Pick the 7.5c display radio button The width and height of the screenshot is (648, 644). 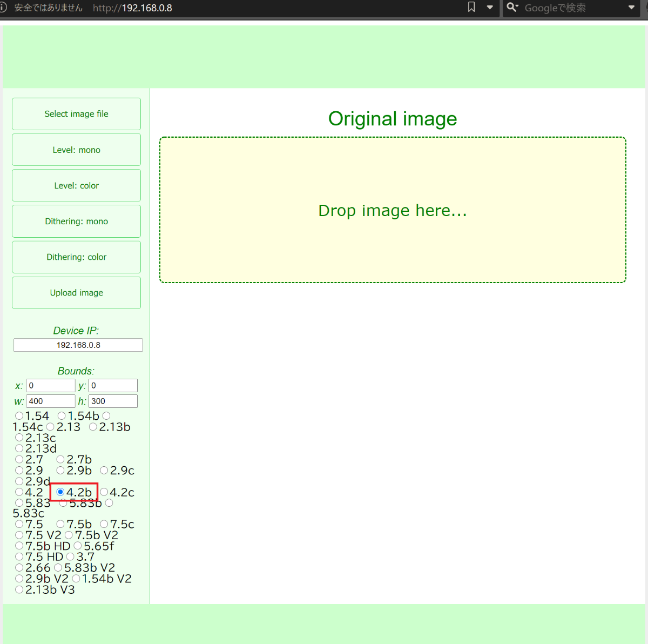coord(104,524)
